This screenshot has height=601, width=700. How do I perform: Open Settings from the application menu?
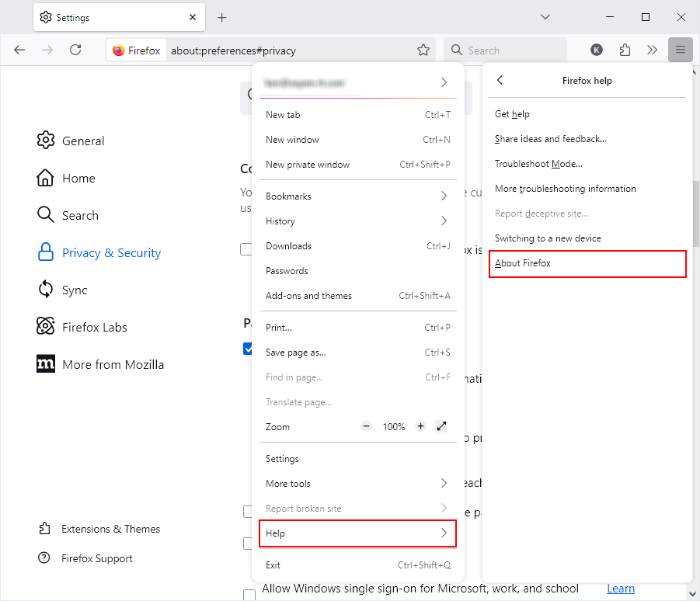(357, 459)
